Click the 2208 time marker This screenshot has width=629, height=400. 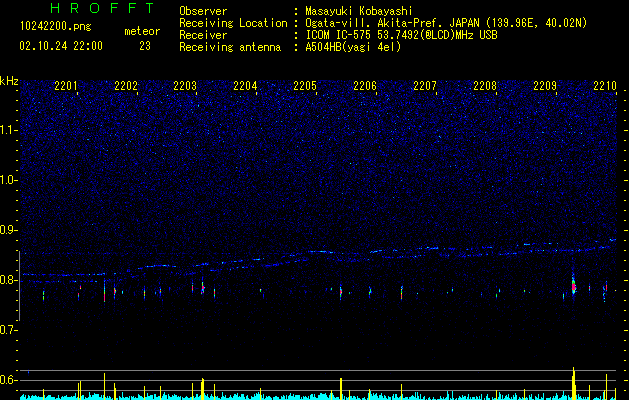click(x=485, y=86)
